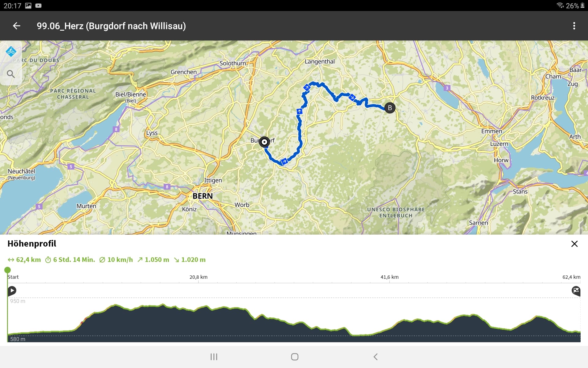Tap the destination B marker
This screenshot has height=368, width=588.
[390, 108]
